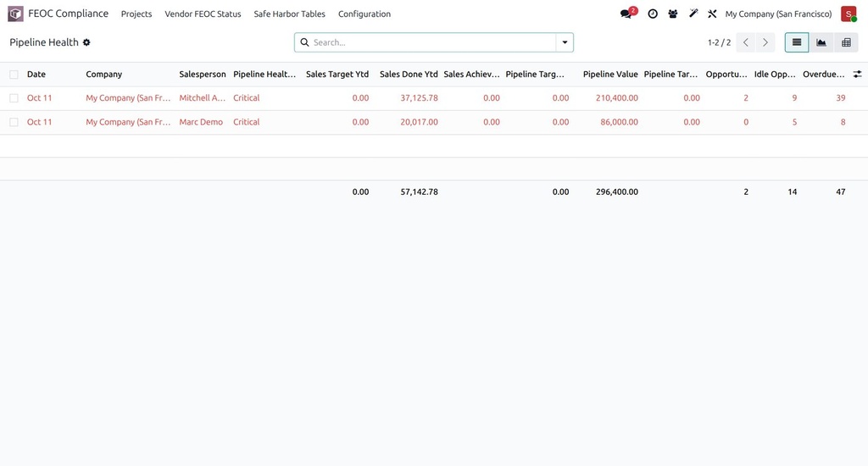Viewport: 868px width, 466px height.
Task: Click the contacts group icon in navbar
Action: coord(672,14)
